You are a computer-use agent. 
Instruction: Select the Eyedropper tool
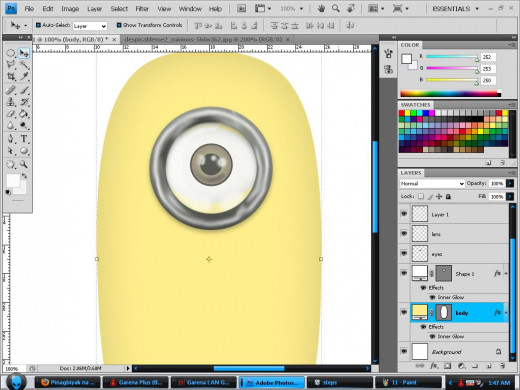24,76
